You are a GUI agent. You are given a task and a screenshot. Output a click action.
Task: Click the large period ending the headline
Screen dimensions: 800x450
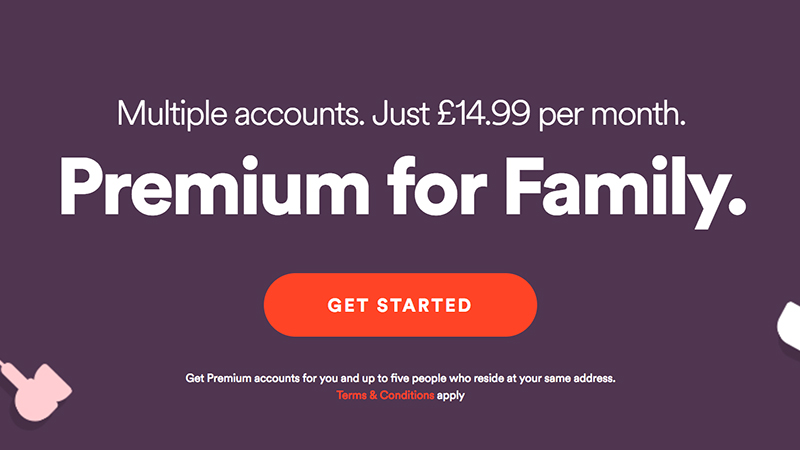[735, 205]
